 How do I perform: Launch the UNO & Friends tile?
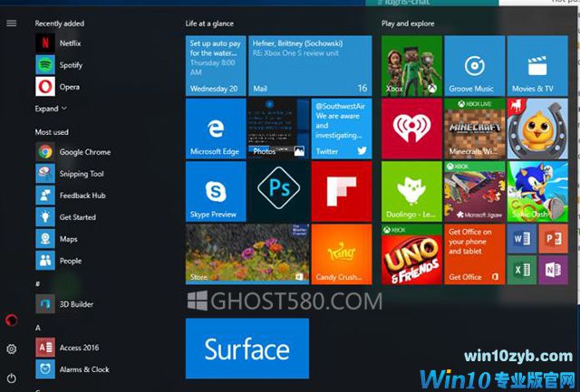point(411,254)
